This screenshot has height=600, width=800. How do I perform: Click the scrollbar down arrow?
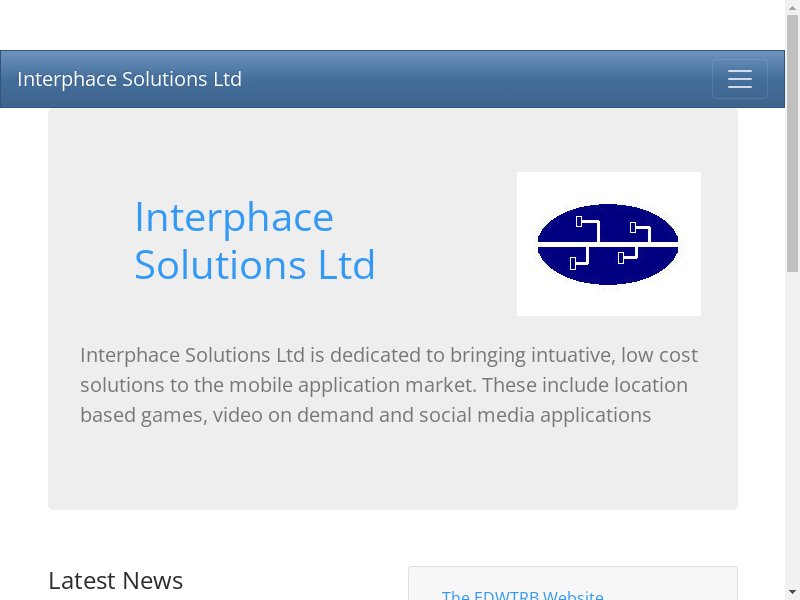[792, 591]
